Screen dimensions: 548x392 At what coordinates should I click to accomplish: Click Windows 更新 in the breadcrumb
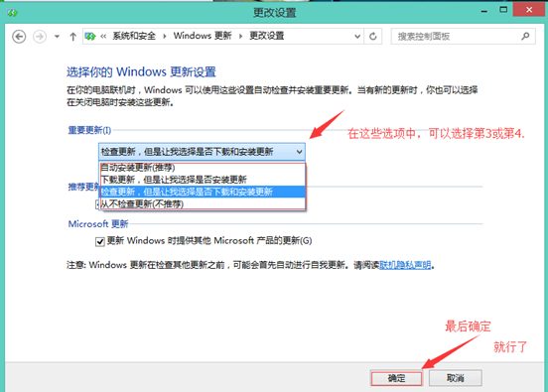pos(203,36)
